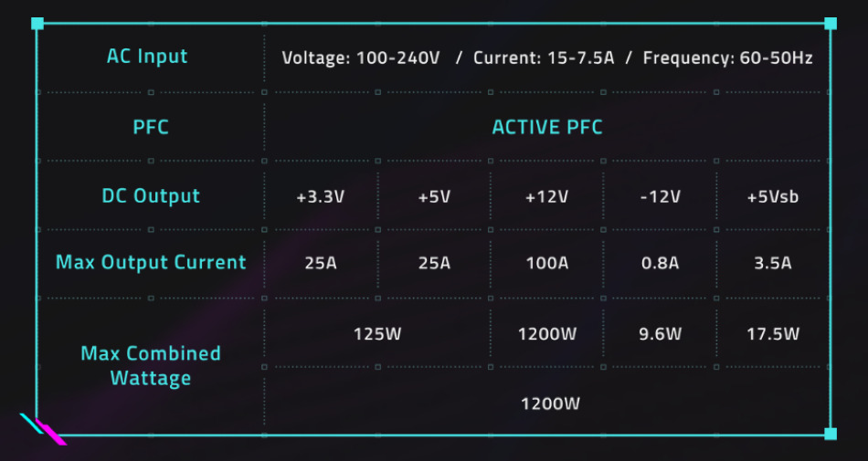Click the -12V output column header

660,196
